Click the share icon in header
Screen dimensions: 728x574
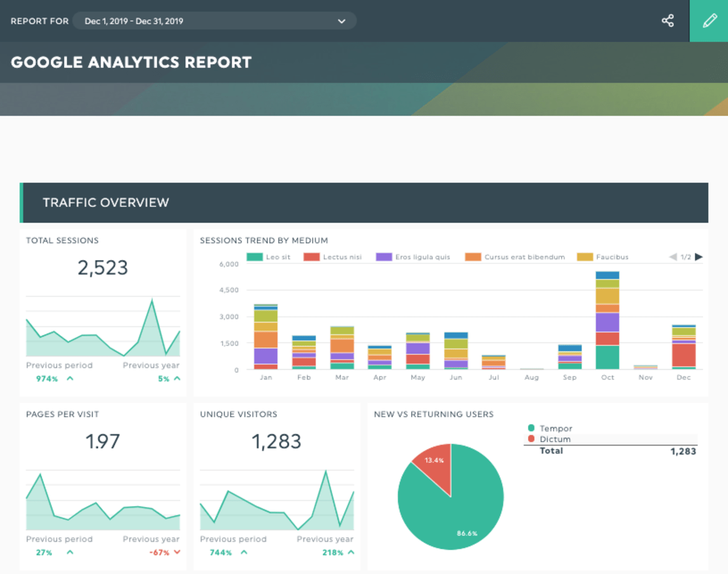tap(667, 21)
